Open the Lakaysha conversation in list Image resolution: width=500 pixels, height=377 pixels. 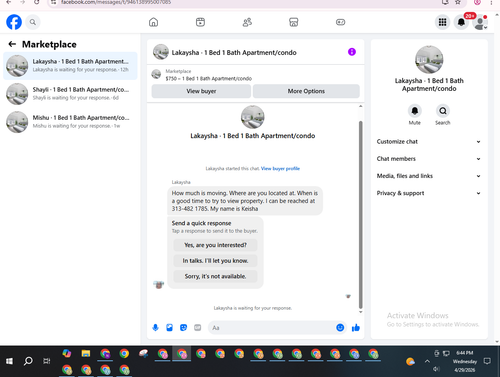[70, 66]
